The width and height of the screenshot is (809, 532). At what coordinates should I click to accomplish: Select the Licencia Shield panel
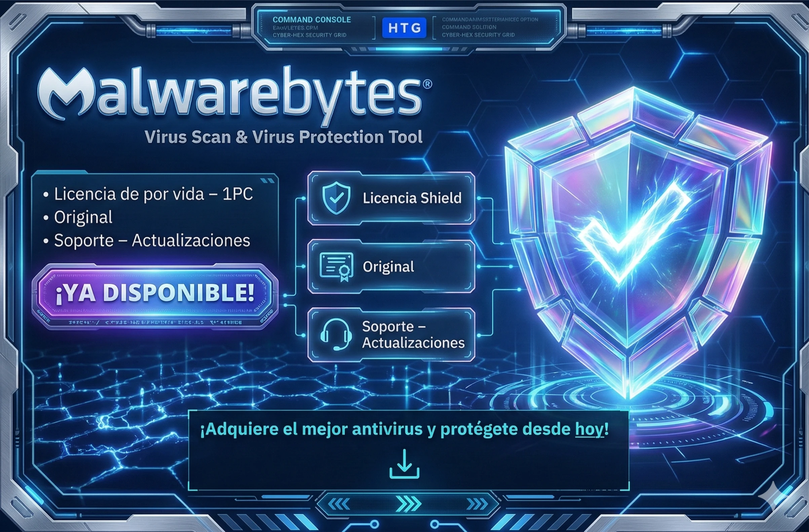[391, 198]
